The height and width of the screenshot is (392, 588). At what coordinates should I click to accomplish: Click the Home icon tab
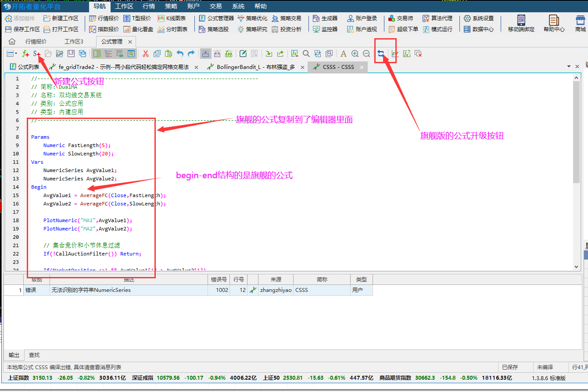click(12, 41)
